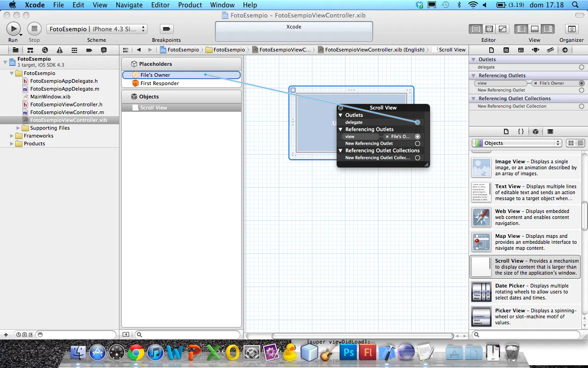
Task: Show the Project navigator folder icon
Action: (x=15, y=50)
